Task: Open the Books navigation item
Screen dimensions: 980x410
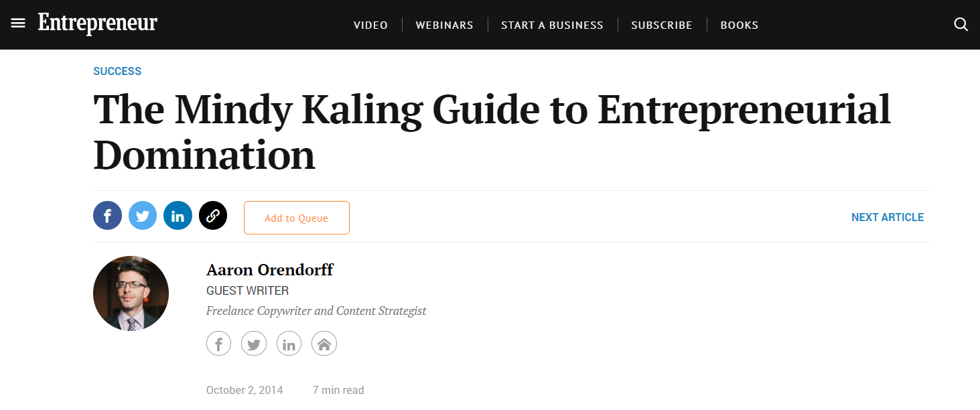Action: click(x=740, y=25)
